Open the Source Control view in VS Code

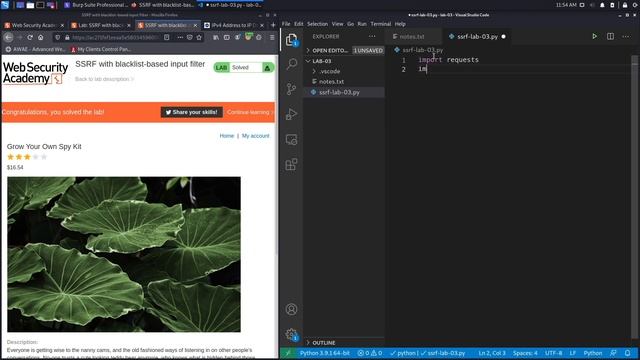[291, 89]
